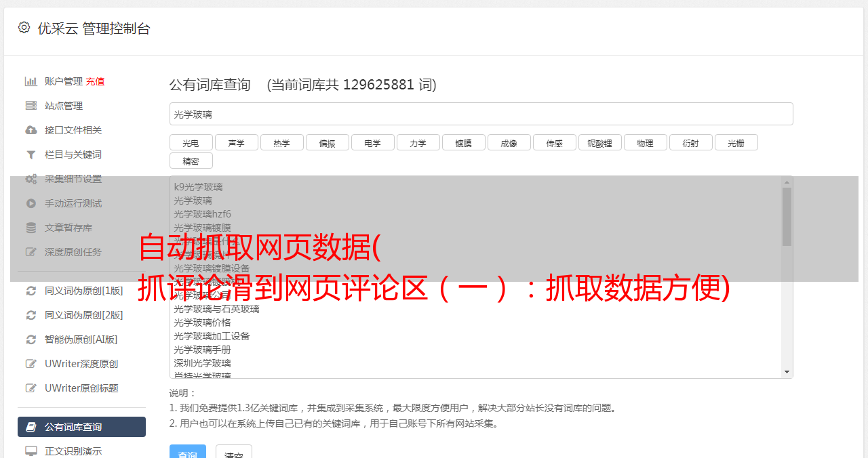The width and height of the screenshot is (868, 458).
Task: Follow the red 充值 link
Action: pos(95,81)
